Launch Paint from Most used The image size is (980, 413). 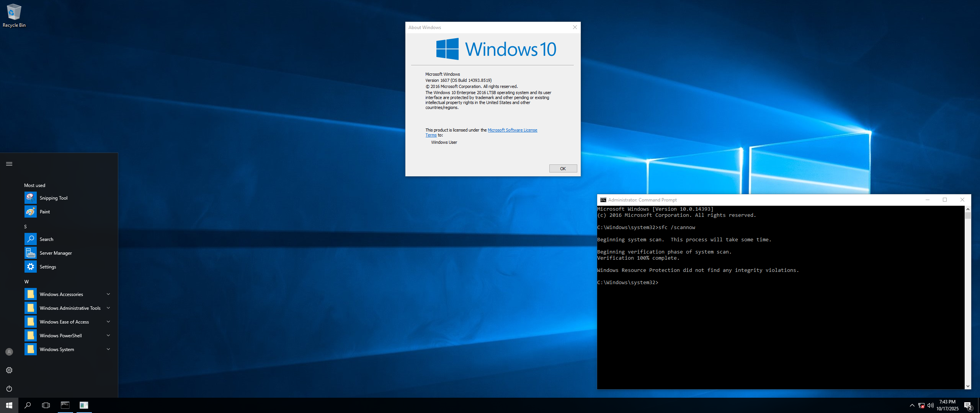44,212
